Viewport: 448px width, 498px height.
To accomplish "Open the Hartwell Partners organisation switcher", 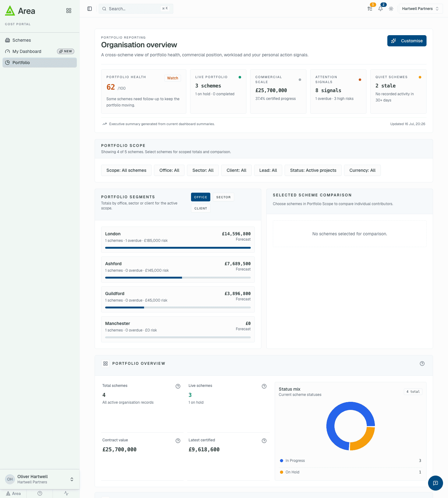I will (421, 9).
